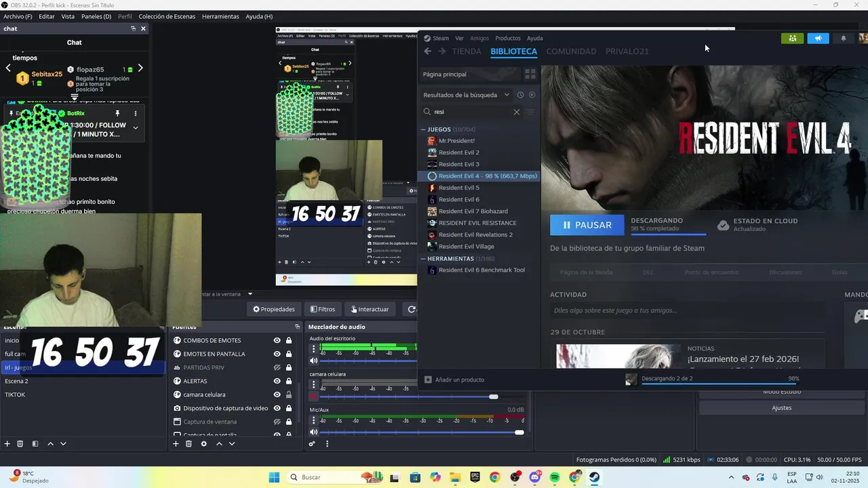Unmute camara celulara red speaker icon
Viewport: 868px width, 488px height.
pos(314,396)
